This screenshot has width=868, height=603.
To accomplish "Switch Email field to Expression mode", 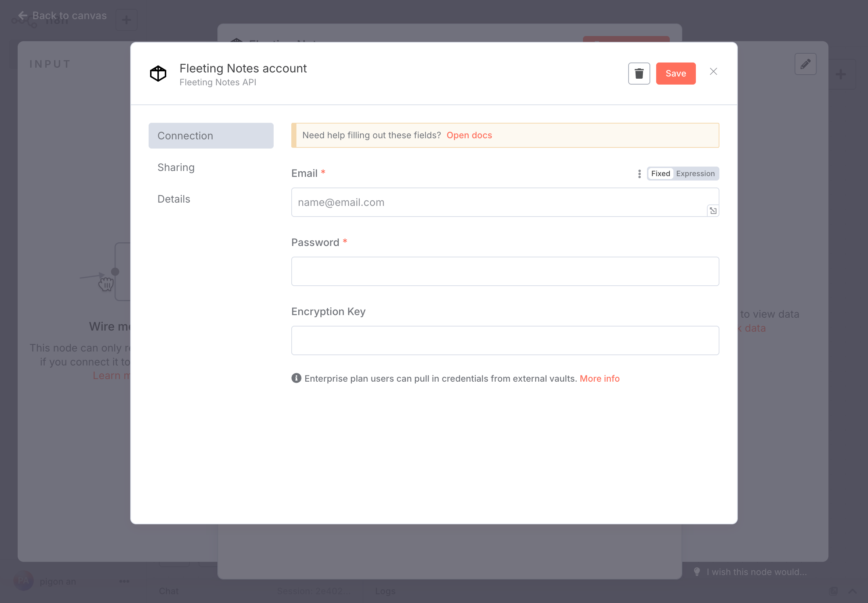I will click(695, 174).
